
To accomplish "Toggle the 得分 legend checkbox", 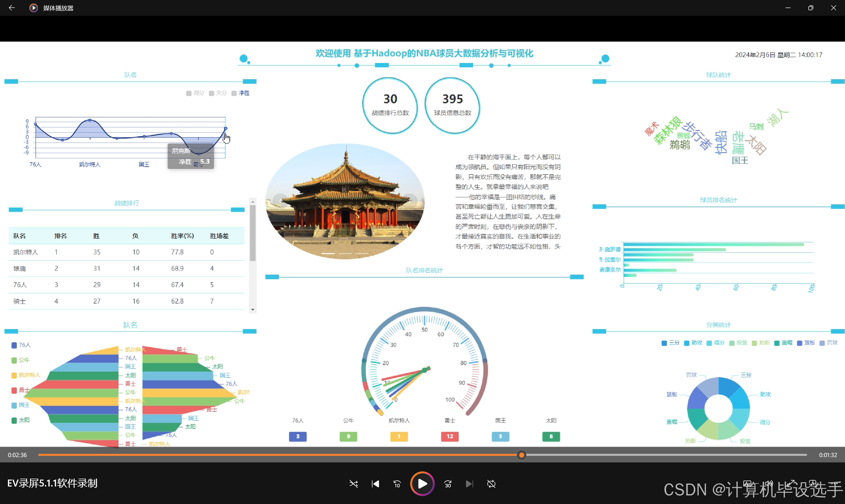I will coord(189,93).
